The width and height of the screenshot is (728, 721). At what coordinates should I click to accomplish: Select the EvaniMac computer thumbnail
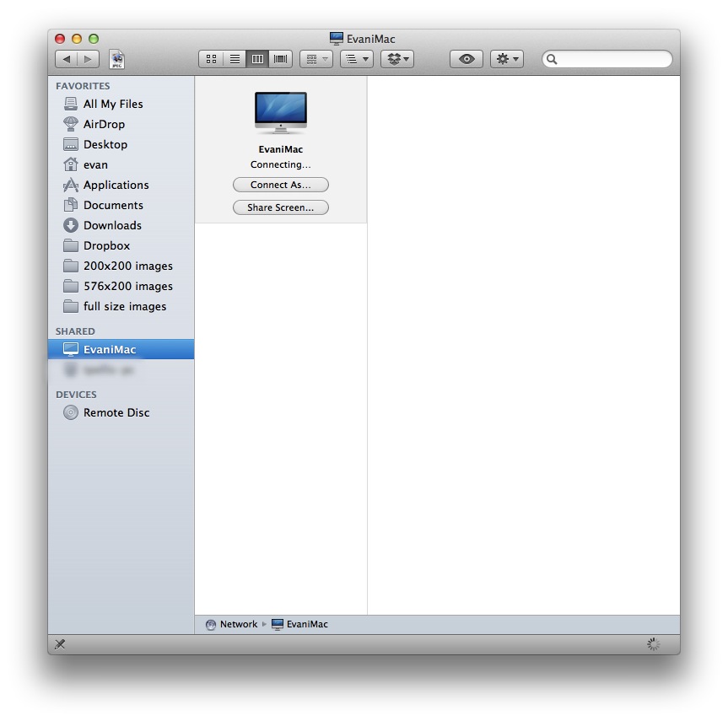281,113
